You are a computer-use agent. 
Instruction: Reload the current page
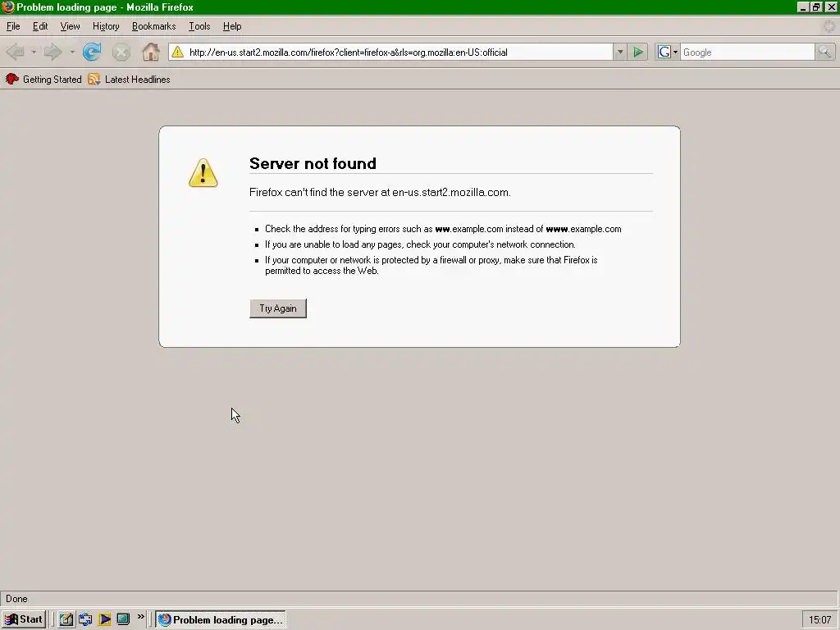tap(92, 52)
